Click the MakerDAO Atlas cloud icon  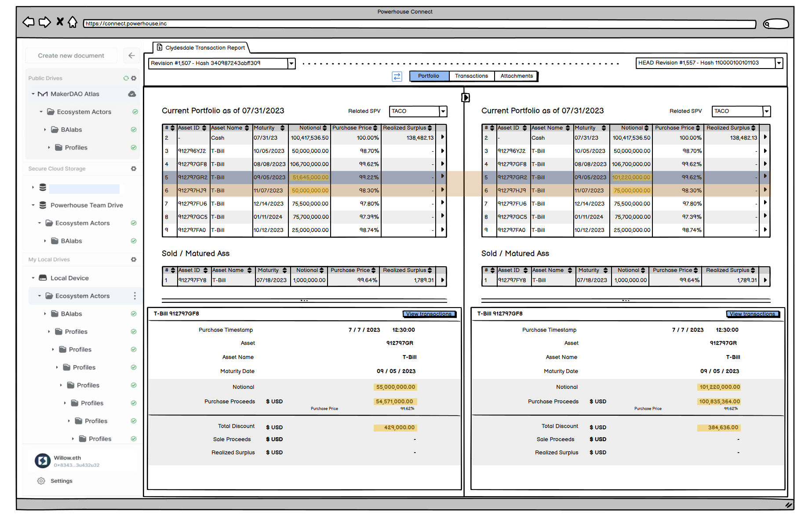pyautogui.click(x=132, y=94)
